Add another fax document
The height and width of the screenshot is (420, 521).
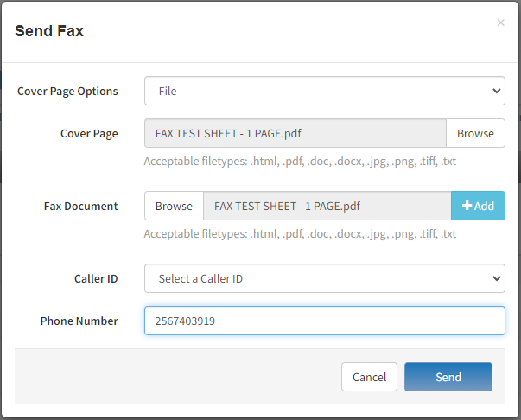point(478,206)
